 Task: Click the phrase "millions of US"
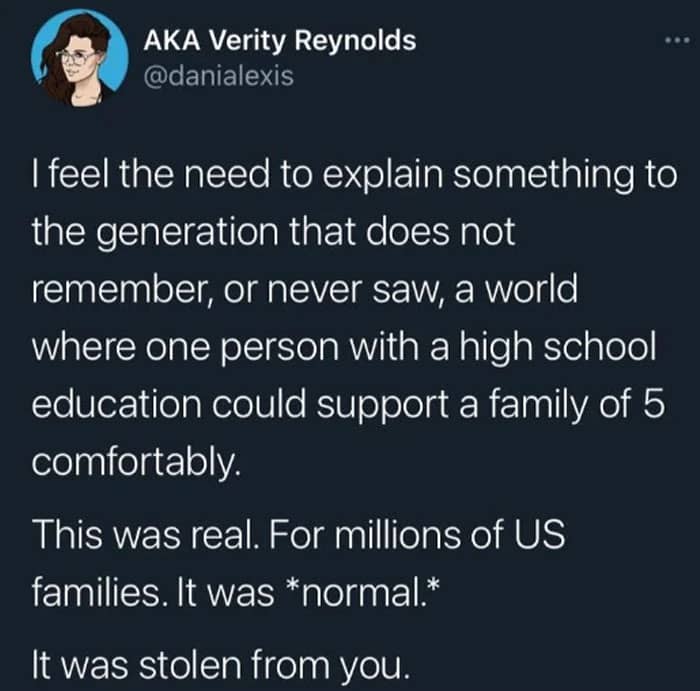tap(450, 534)
